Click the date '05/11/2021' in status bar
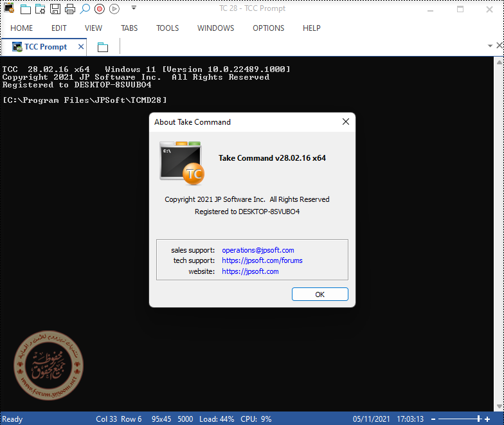This screenshot has height=425, width=504. coord(372,419)
